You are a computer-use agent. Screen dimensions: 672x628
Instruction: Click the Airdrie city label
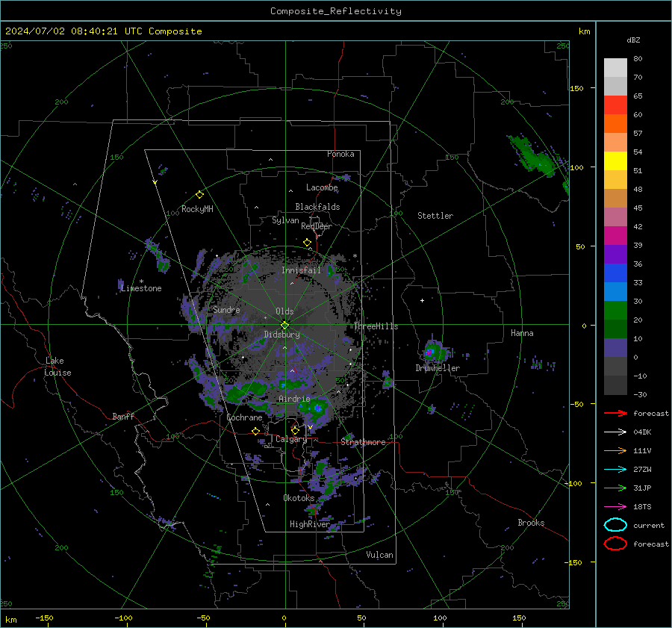point(294,399)
